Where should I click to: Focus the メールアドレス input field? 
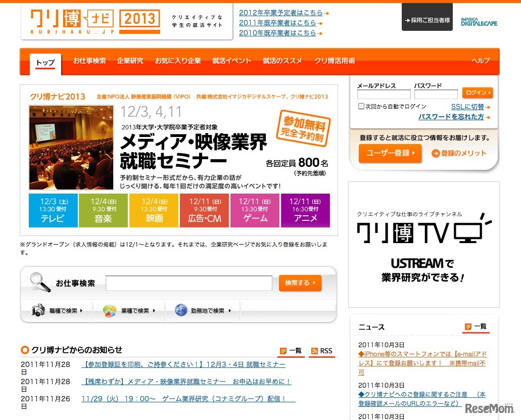coord(384,95)
